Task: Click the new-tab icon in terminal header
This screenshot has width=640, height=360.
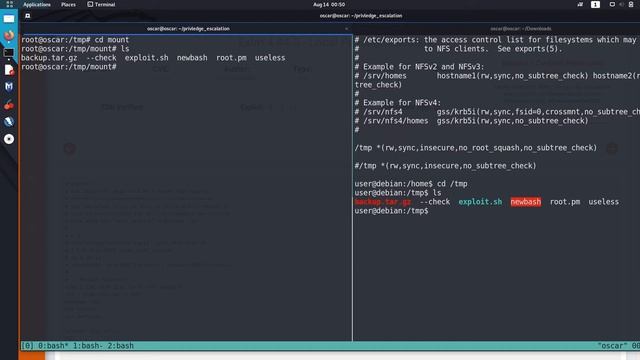Action: pos(27,16)
